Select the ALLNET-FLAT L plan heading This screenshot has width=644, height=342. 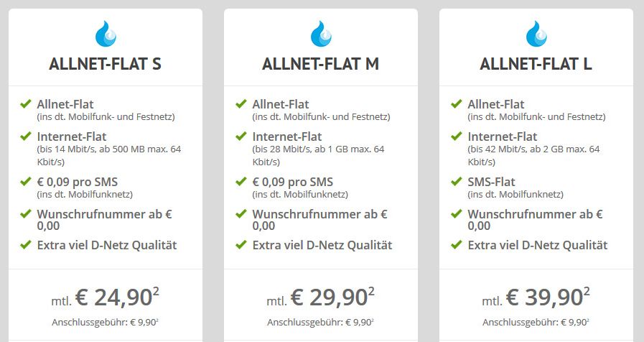click(536, 64)
